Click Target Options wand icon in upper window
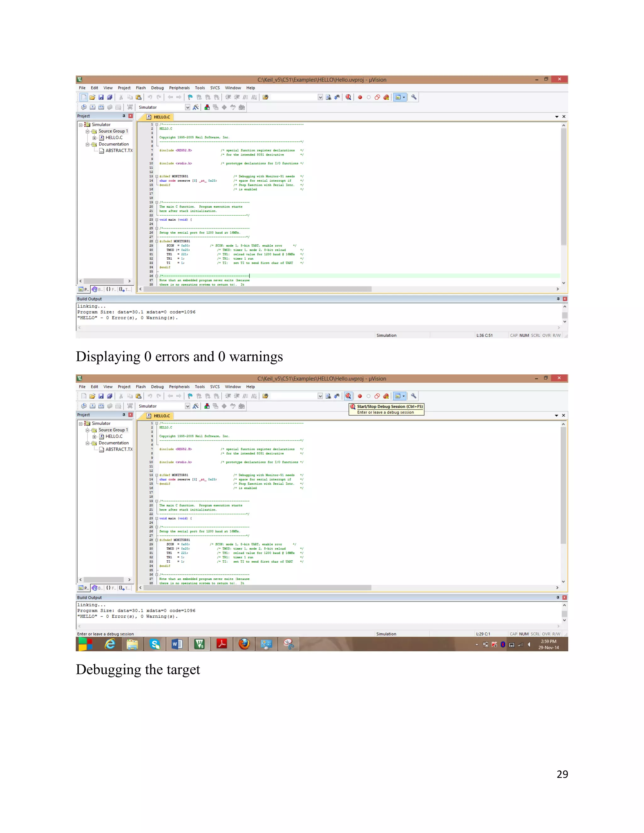The width and height of the screenshot is (644, 833). coord(196,108)
